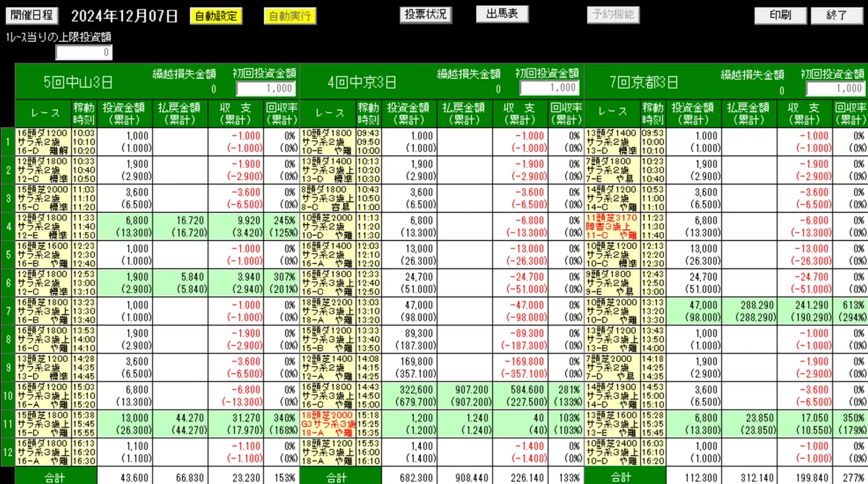
Task: Click the 169,800 investment cell in 中京
Action: (409, 367)
